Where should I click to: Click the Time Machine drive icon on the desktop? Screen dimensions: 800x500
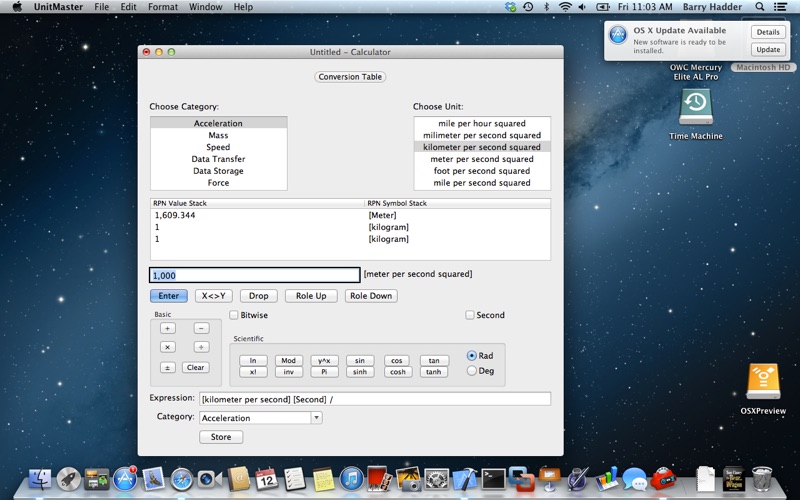coord(696,108)
